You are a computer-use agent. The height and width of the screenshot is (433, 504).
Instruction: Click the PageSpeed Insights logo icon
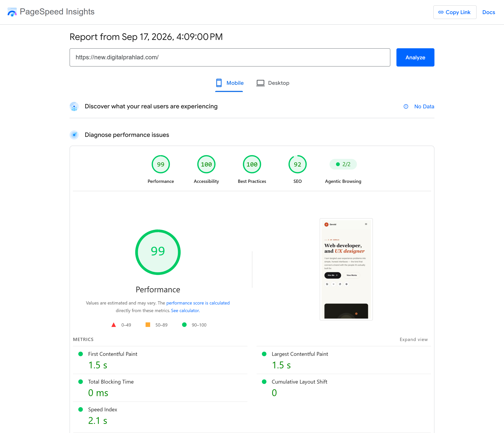coord(12,12)
